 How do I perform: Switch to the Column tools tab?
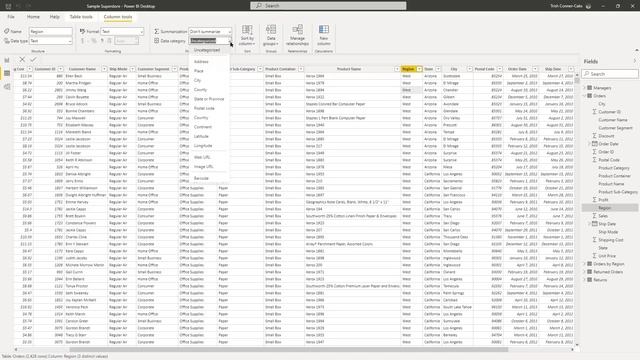click(118, 17)
